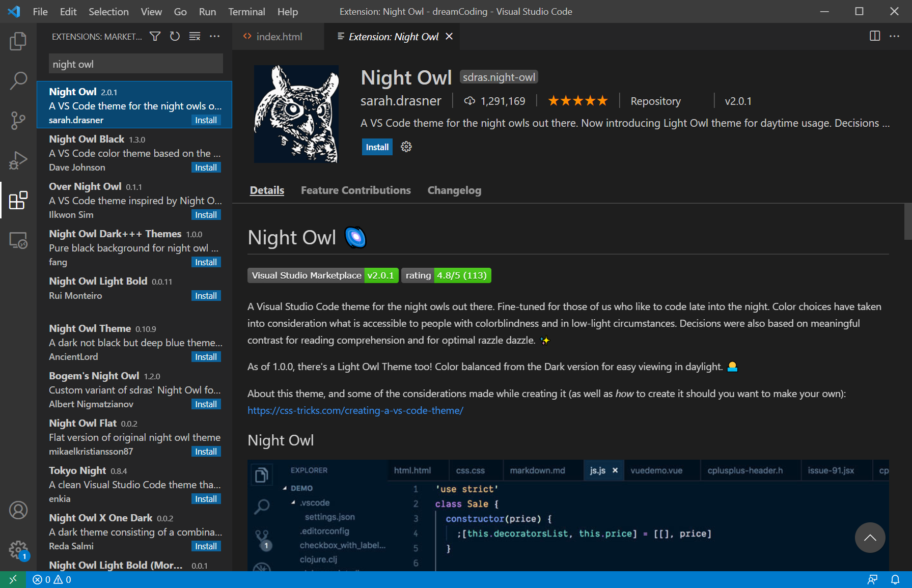This screenshot has height=588, width=912.
Task: Filter extensions with the funnel icon
Action: [x=155, y=36]
